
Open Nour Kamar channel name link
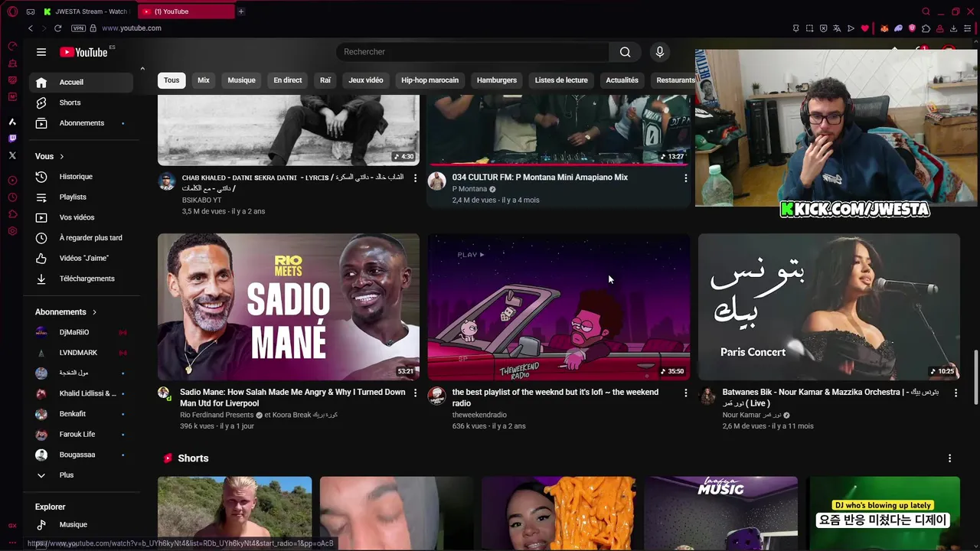tap(752, 416)
